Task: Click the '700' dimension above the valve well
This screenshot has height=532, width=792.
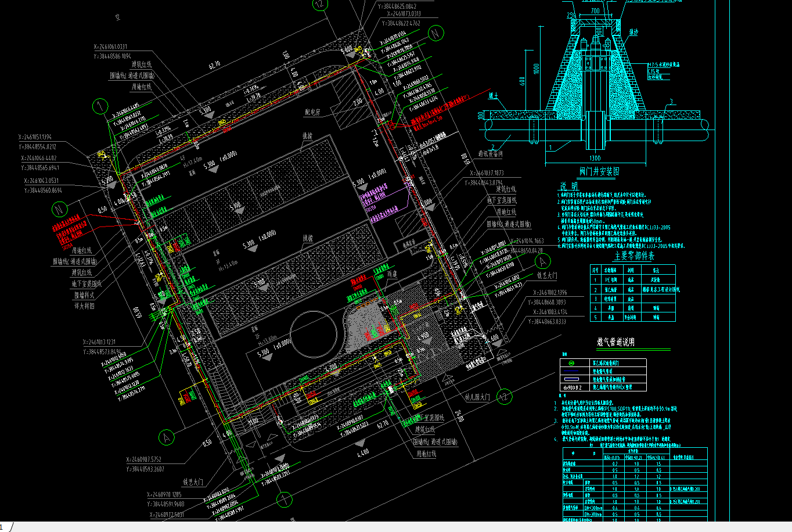Action: 595,11
